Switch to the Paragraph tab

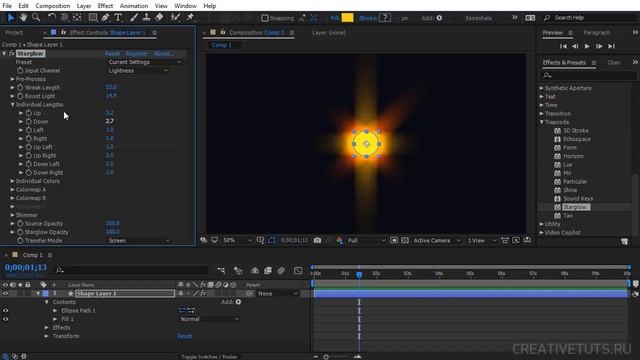tap(596, 32)
